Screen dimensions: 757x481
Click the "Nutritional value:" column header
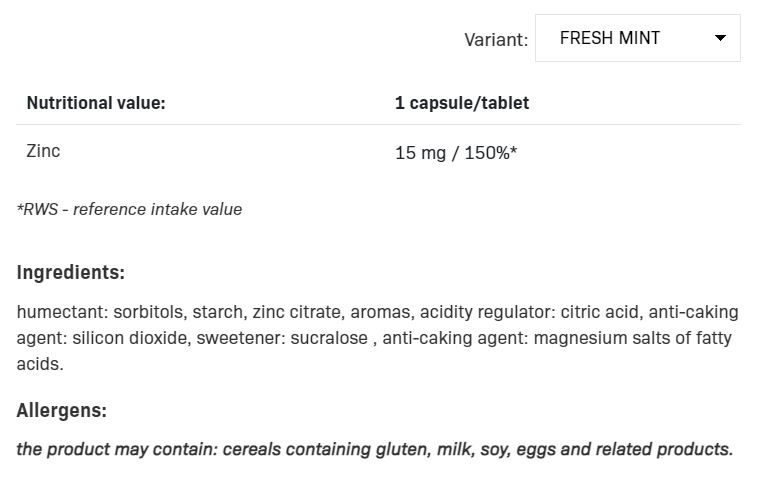[96, 103]
